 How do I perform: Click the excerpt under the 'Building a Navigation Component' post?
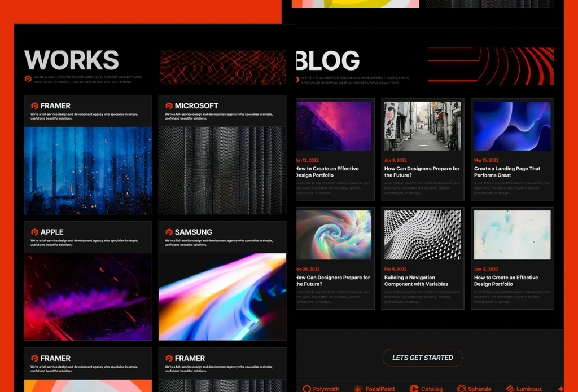click(422, 297)
